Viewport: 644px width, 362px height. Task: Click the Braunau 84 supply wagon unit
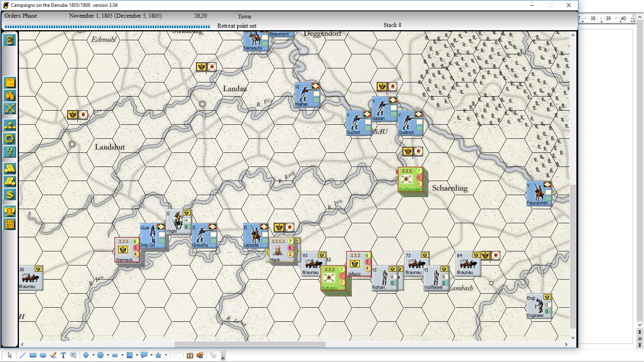coord(469,264)
